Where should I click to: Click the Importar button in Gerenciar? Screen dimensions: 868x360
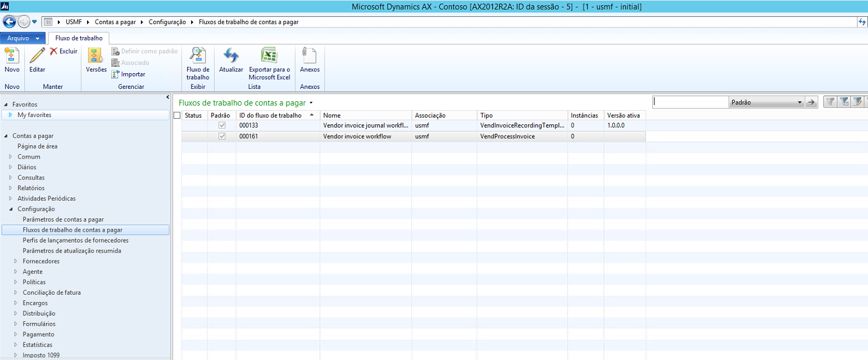tap(128, 74)
